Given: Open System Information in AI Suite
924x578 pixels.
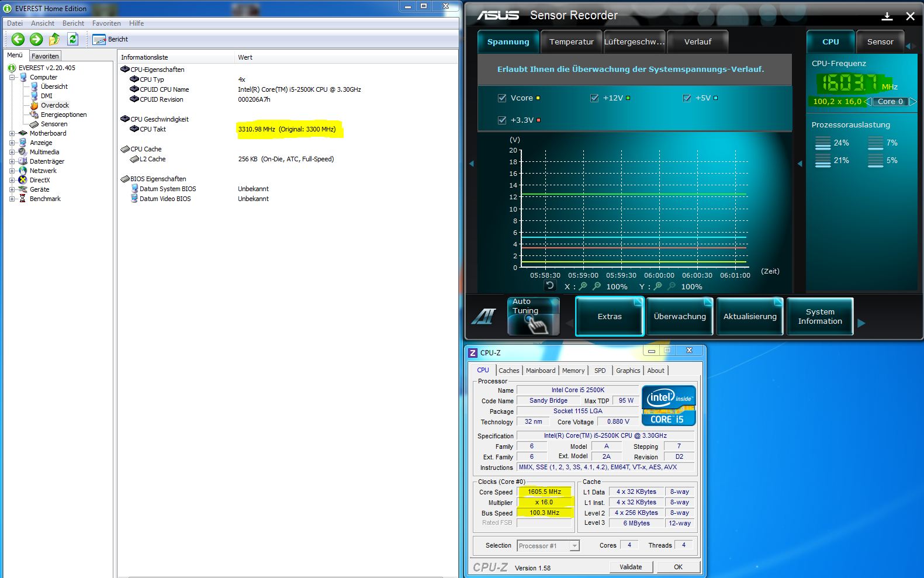Looking at the screenshot, I should tap(820, 316).
